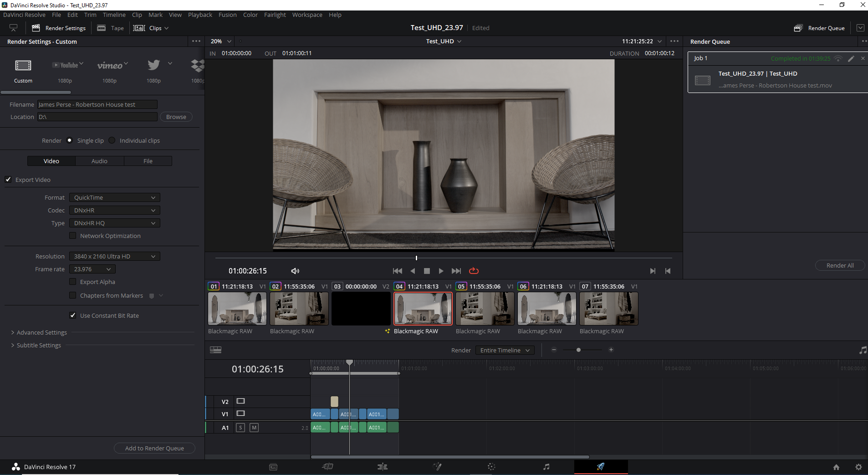
Task: Choose the Twitter 1080p preset
Action: [154, 65]
